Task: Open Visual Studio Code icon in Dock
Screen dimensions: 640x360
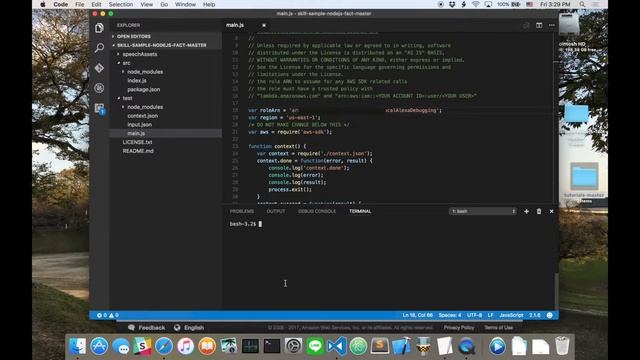Action: tap(337, 346)
